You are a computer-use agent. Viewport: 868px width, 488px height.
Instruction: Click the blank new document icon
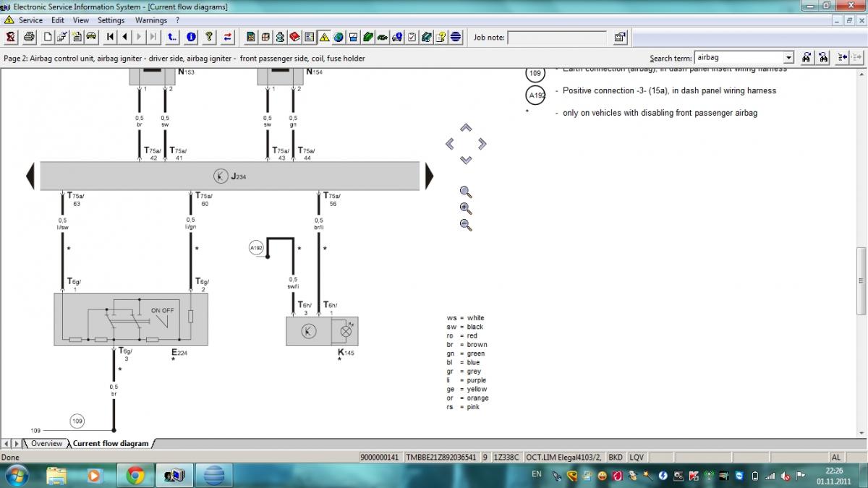[x=48, y=37]
